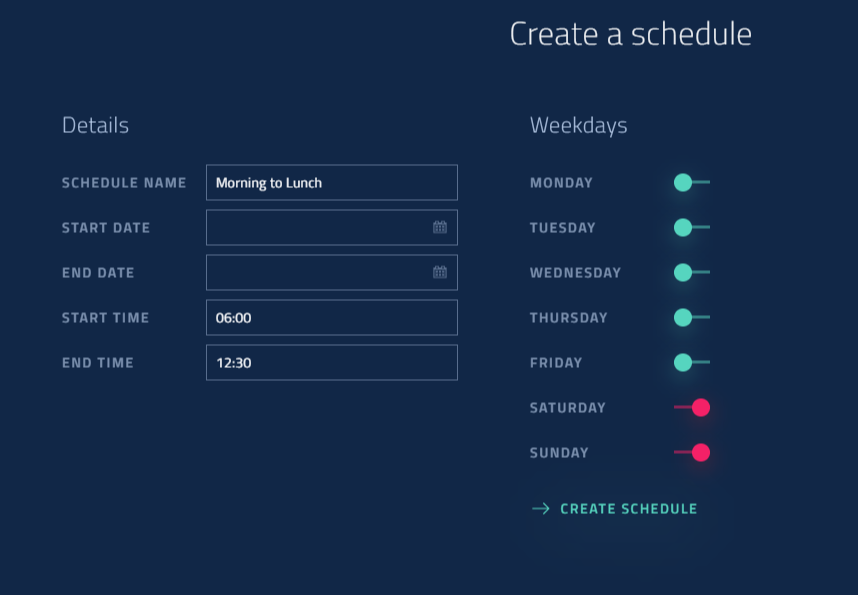Edit the End Time field showing 12:30
The image size is (858, 595).
point(331,362)
